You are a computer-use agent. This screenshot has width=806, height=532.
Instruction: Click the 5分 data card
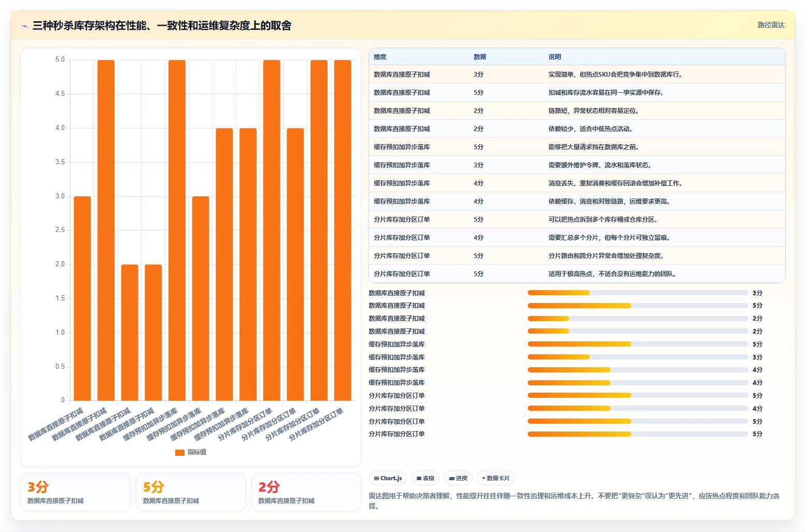click(191, 492)
